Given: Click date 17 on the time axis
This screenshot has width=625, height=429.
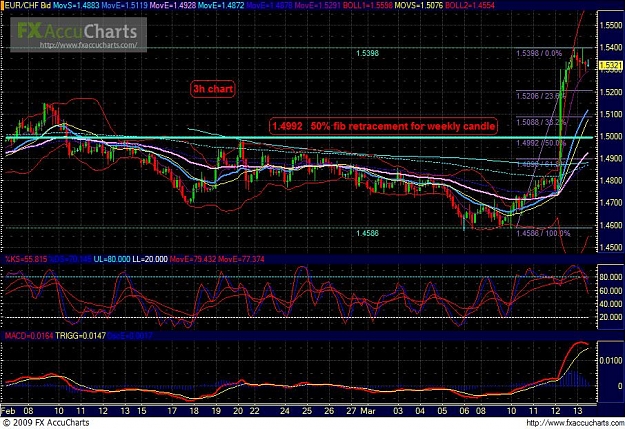Looking at the screenshot, I should point(172,411).
